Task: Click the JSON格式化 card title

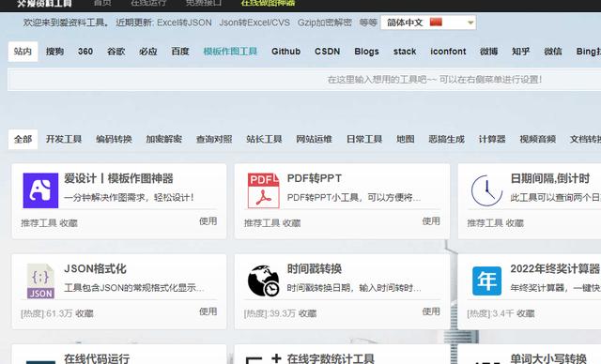Action: coord(95,268)
